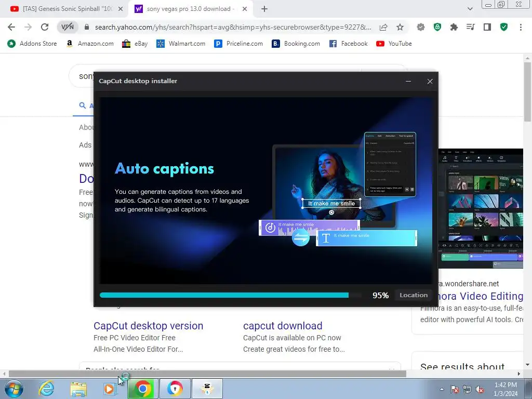532x399 pixels.
Task: Click the green checkmark shield icon
Action: point(504,27)
